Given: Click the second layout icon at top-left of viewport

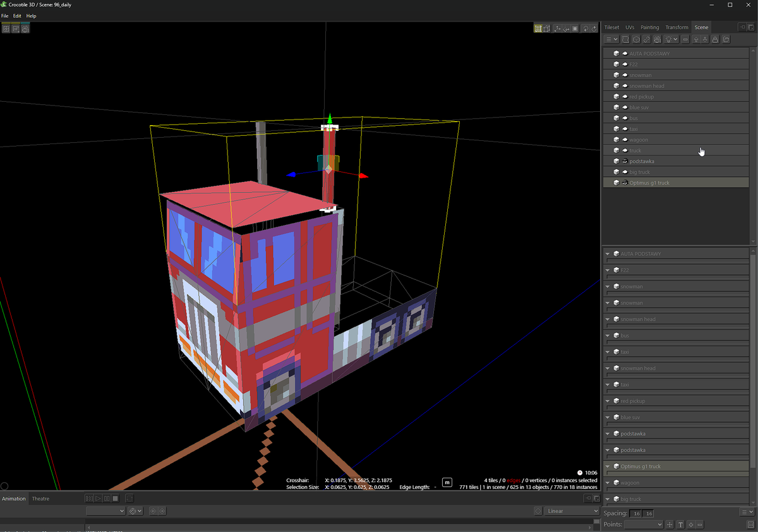Looking at the screenshot, I should 16,28.
